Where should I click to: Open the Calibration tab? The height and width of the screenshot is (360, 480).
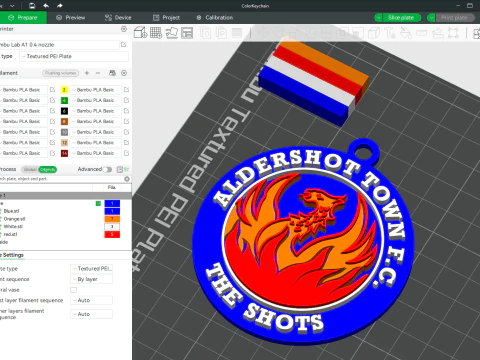[x=215, y=18]
